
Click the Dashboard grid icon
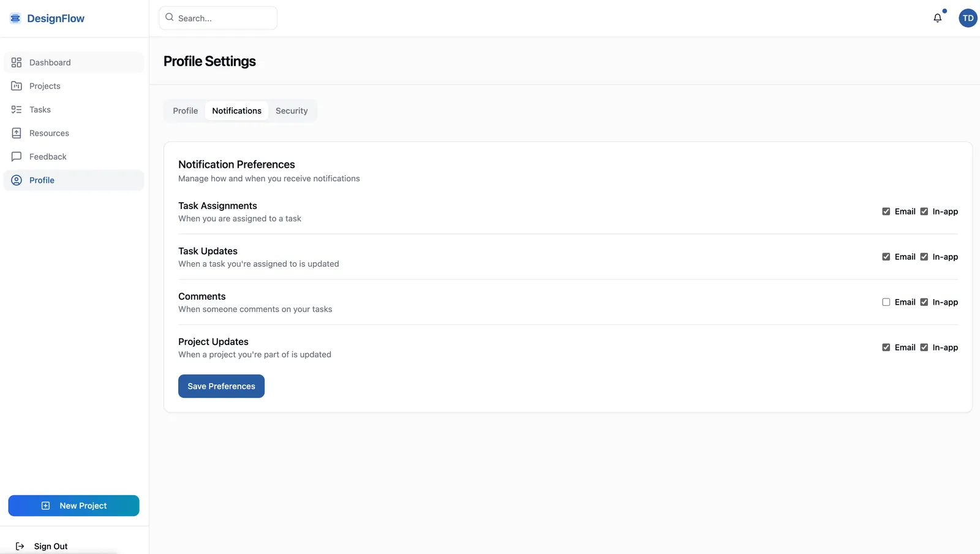pos(17,63)
